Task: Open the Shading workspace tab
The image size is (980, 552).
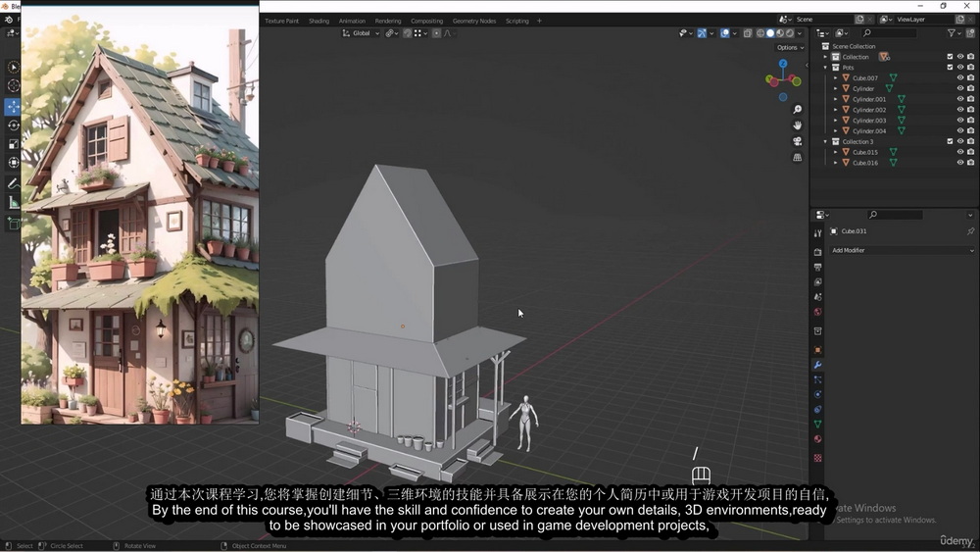Action: pos(318,21)
